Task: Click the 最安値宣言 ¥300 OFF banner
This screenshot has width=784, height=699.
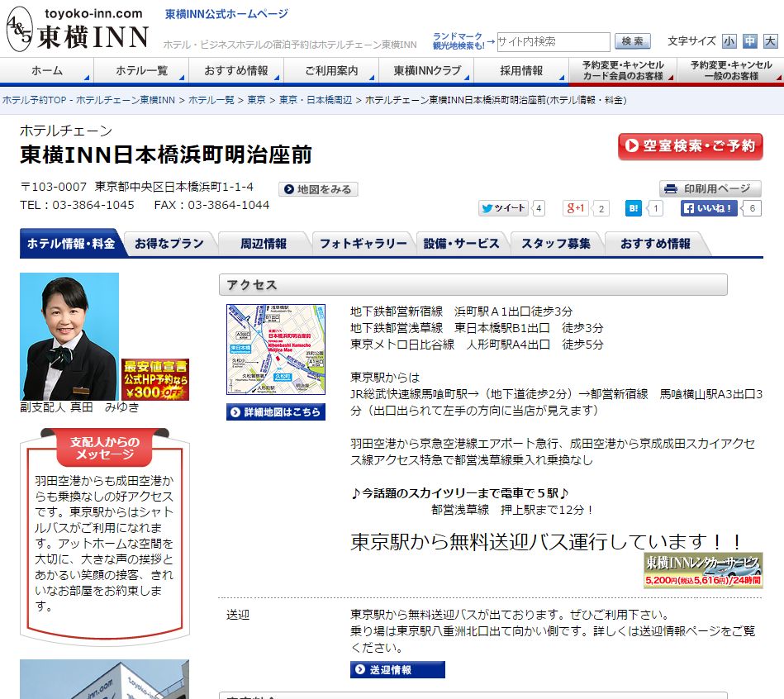Action: coord(155,379)
